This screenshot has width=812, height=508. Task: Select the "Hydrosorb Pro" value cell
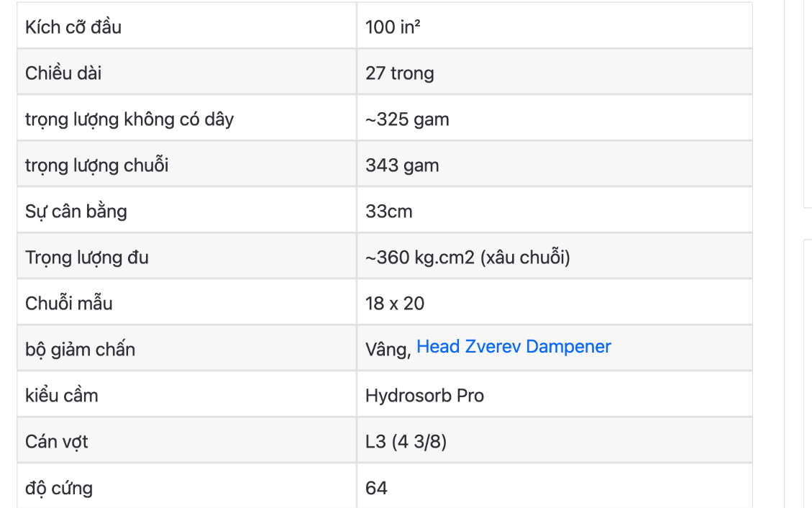point(424,396)
